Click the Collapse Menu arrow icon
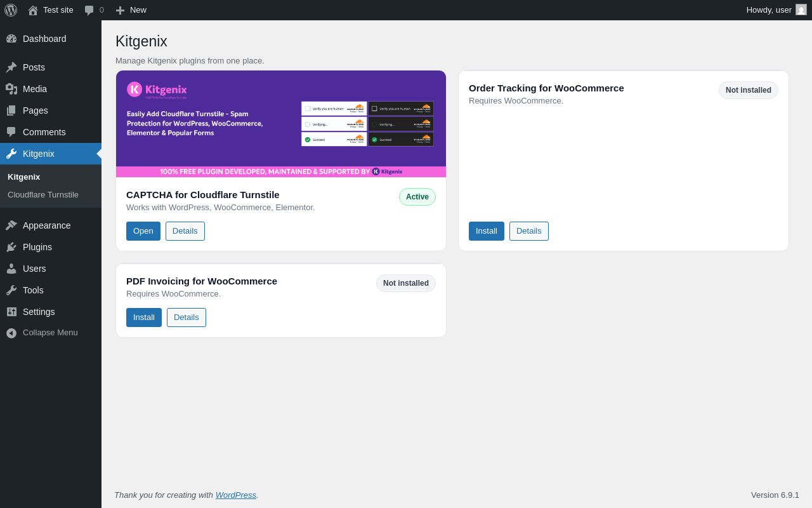Image resolution: width=812 pixels, height=508 pixels. click(11, 333)
